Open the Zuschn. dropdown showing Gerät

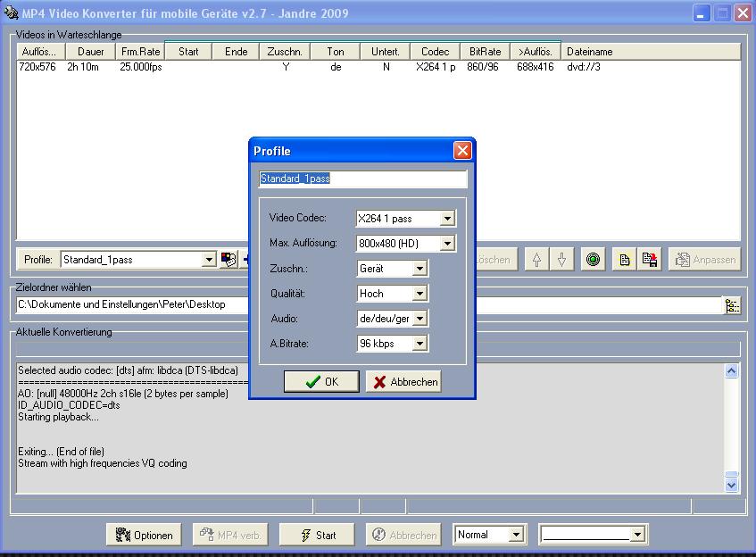420,269
